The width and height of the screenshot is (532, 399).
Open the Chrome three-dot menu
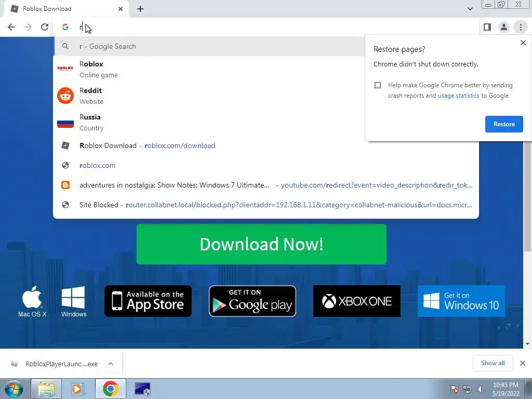[521, 27]
